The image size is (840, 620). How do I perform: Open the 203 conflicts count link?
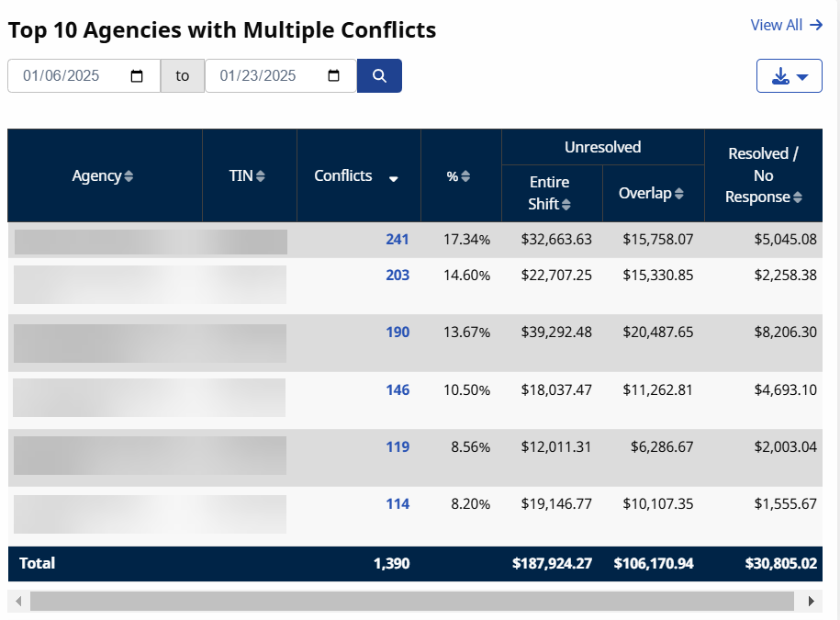click(x=397, y=275)
